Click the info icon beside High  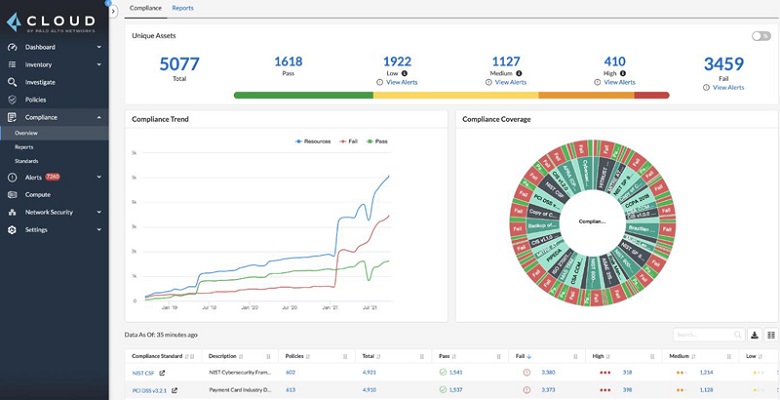(623, 72)
